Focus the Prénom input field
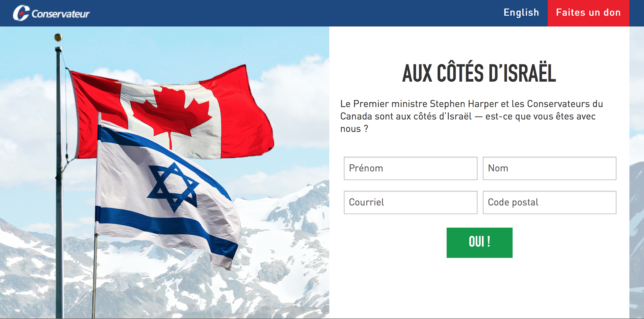 [410, 168]
